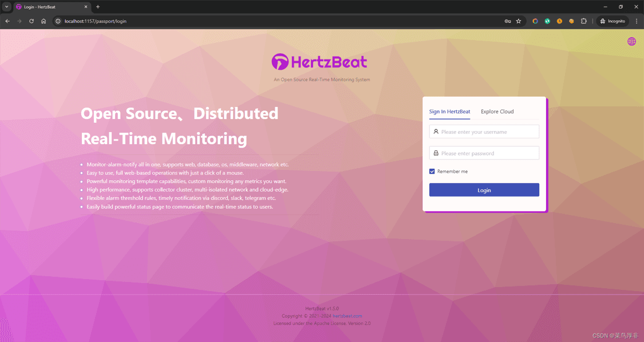644x342 pixels.
Task: Click the user icon in username field
Action: point(436,132)
